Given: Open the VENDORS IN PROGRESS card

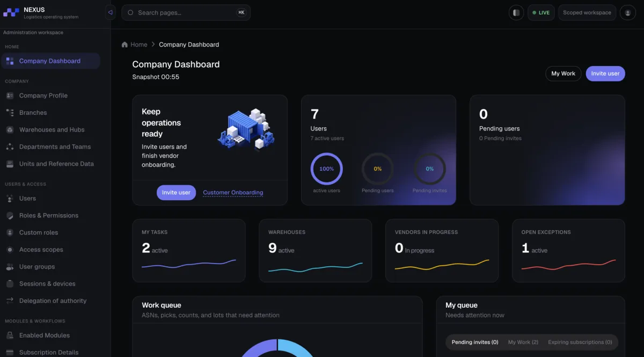Looking at the screenshot, I should click(x=442, y=251).
